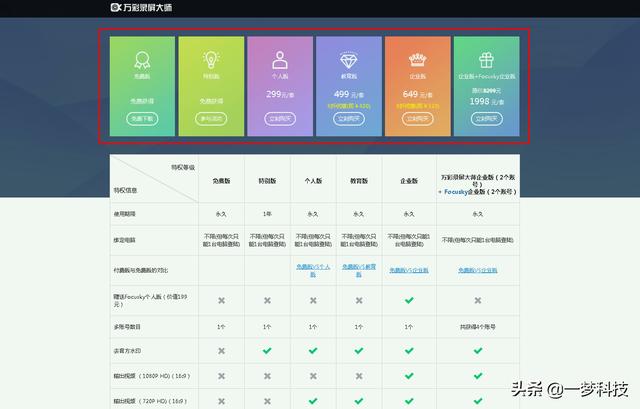
Task: Click green check for 去官方水印 in 个人版 column
Action: [313, 351]
